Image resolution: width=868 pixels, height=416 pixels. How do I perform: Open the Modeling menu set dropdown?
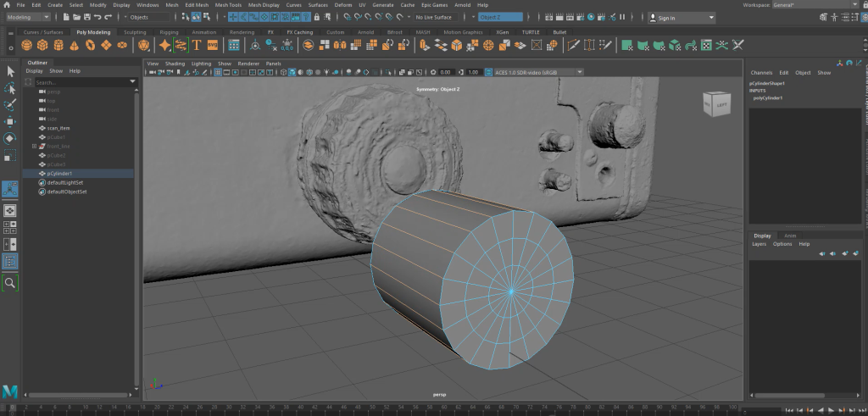click(x=28, y=17)
